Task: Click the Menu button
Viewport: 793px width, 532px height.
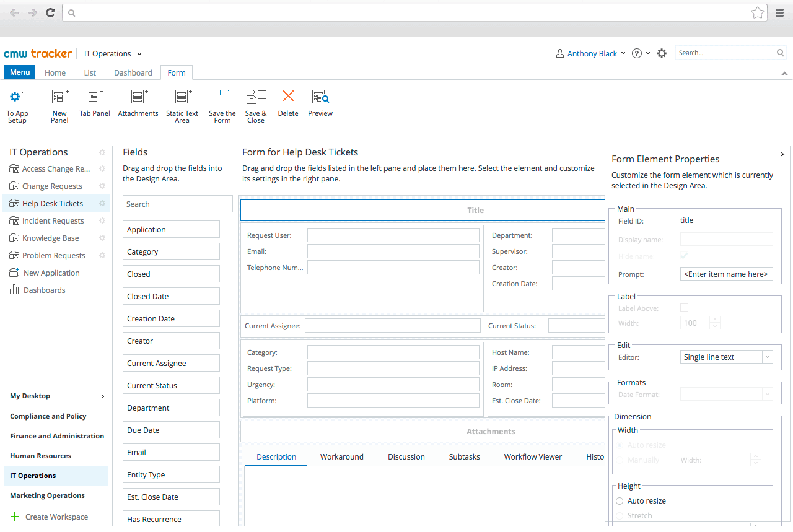Action: pos(20,72)
